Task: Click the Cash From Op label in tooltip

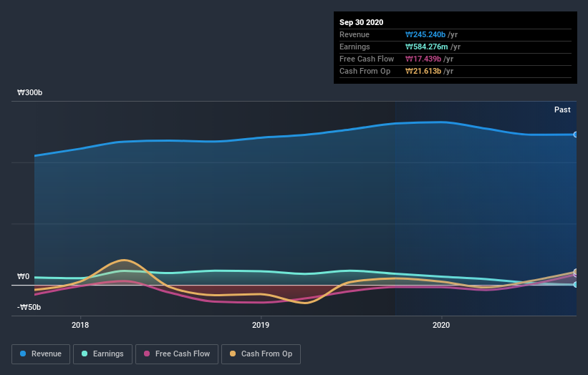Action: [365, 71]
